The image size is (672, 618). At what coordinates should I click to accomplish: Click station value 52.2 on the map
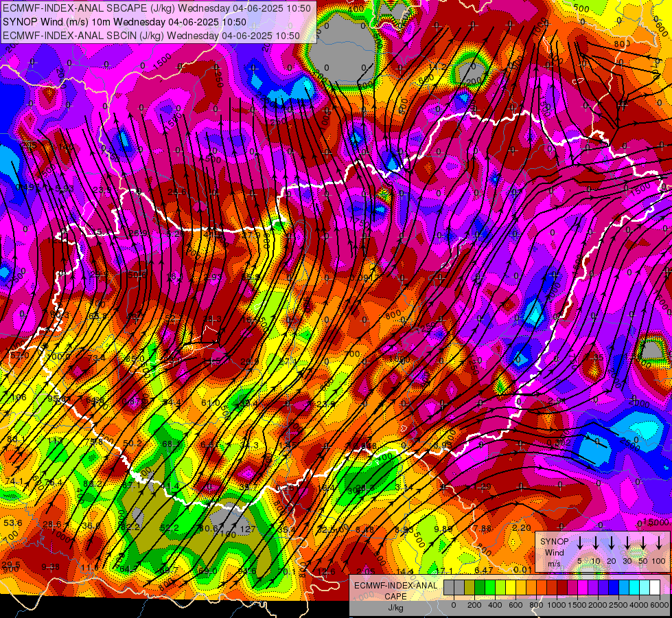170,528
